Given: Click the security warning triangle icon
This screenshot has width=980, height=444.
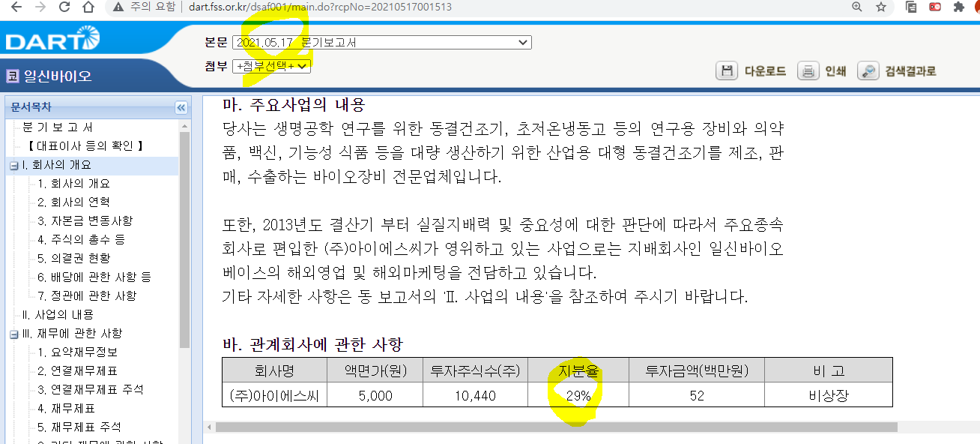Looking at the screenshot, I should click(x=118, y=7).
